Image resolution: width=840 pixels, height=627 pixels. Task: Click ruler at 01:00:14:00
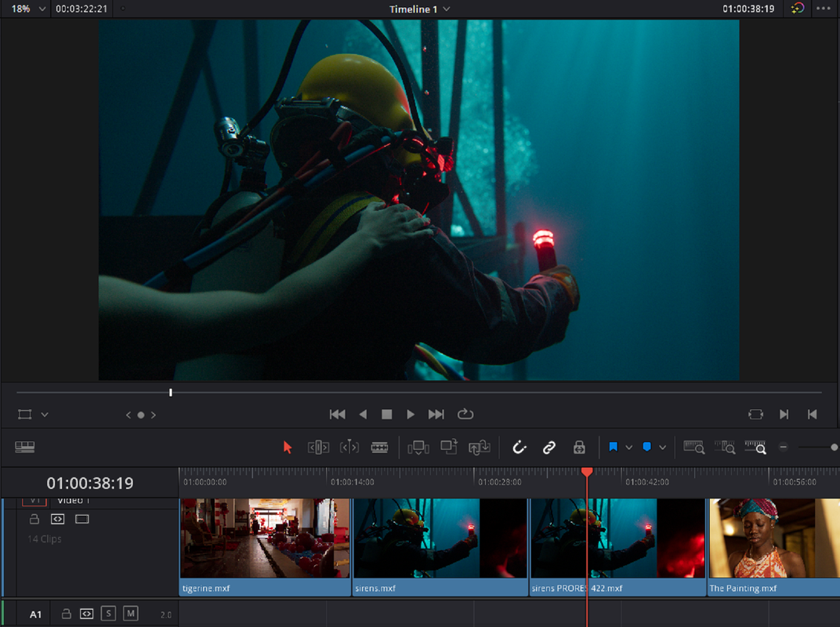click(352, 482)
